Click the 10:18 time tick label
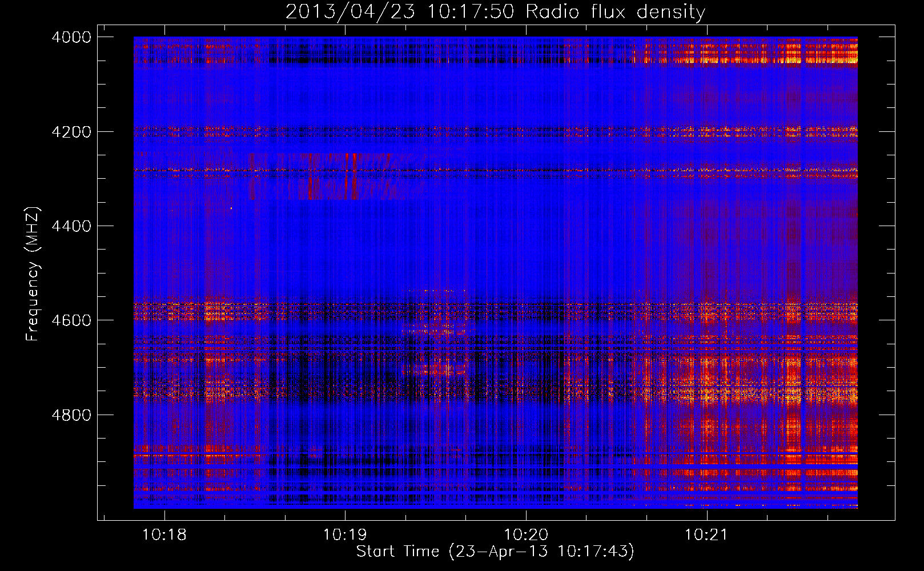 click(164, 535)
